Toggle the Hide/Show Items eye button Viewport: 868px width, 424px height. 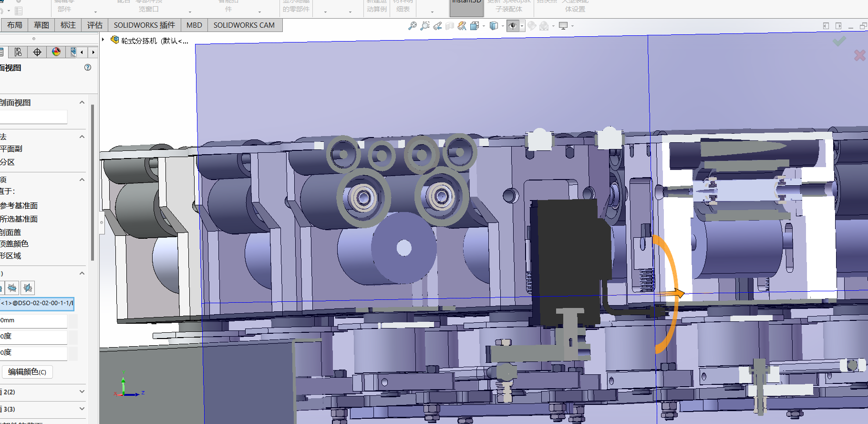[x=513, y=26]
